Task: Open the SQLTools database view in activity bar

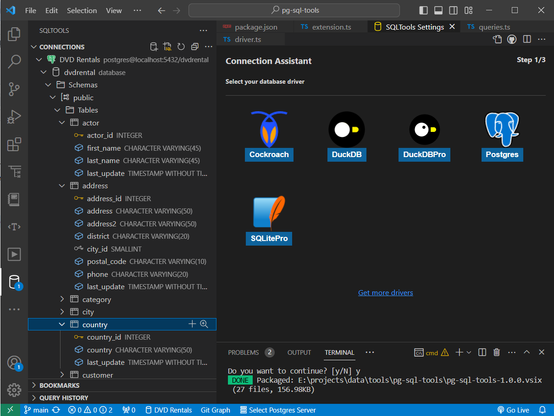Action: point(14,282)
